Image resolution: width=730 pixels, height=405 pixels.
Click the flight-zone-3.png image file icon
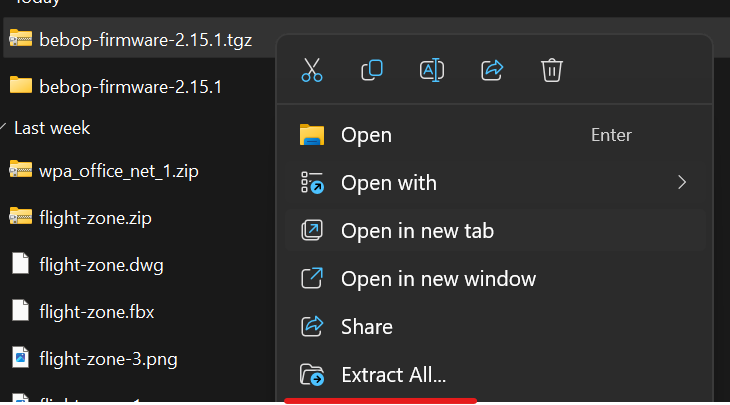21,357
